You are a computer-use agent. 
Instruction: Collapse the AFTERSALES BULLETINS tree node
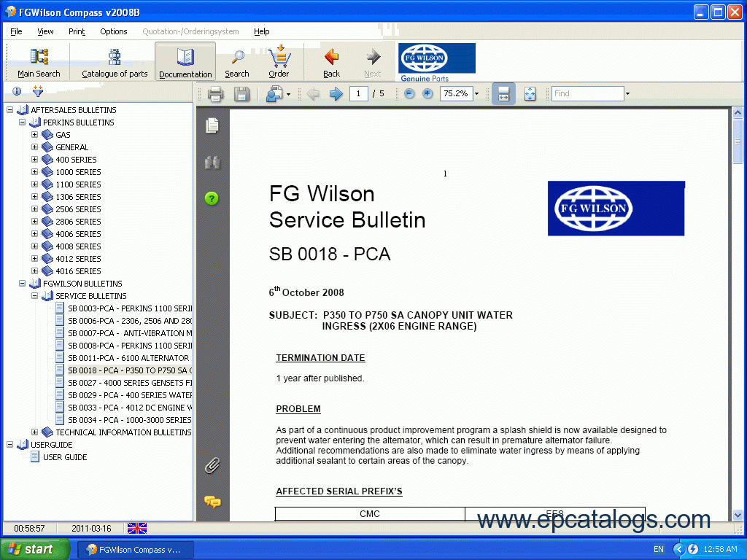[10, 110]
